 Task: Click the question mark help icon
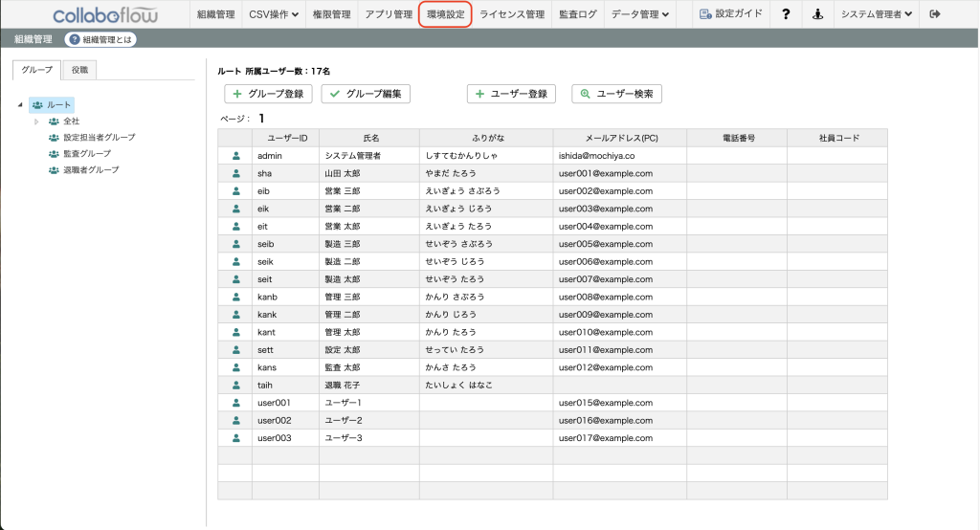point(785,14)
